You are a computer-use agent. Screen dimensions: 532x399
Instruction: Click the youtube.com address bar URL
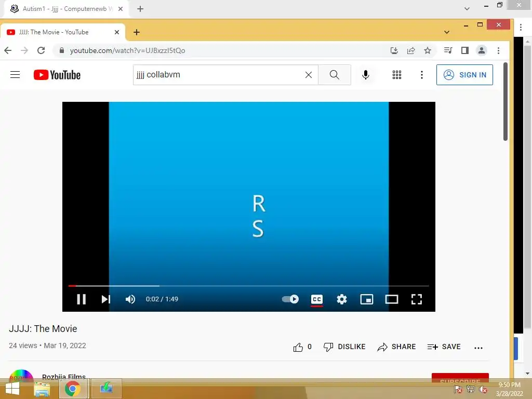tap(128, 50)
